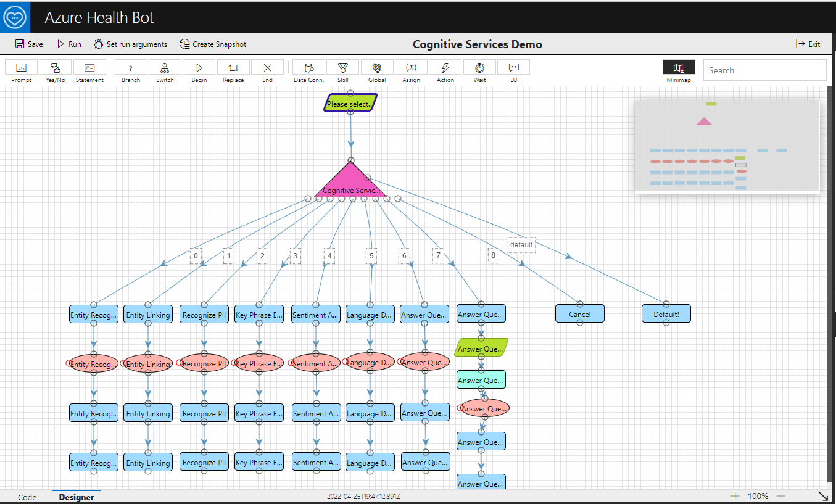Add a Data Conn. element

308,72
